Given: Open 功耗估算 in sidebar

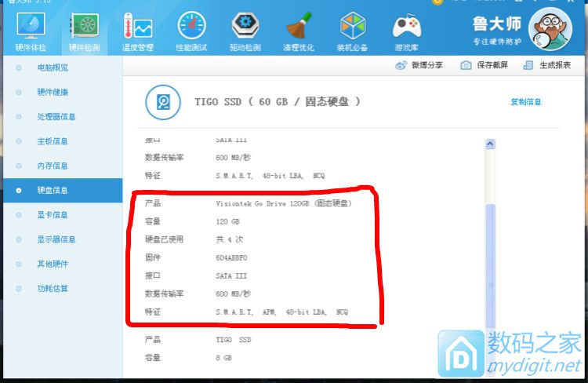Looking at the screenshot, I should pyautogui.click(x=53, y=289).
